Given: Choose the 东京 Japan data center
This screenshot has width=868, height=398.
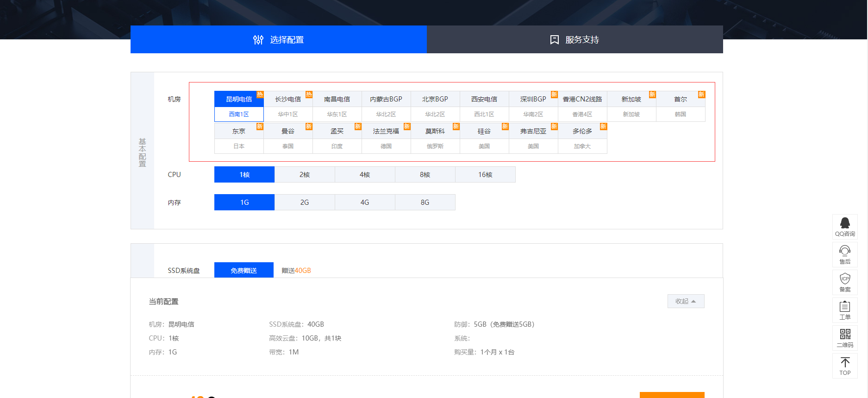Looking at the screenshot, I should [x=239, y=132].
